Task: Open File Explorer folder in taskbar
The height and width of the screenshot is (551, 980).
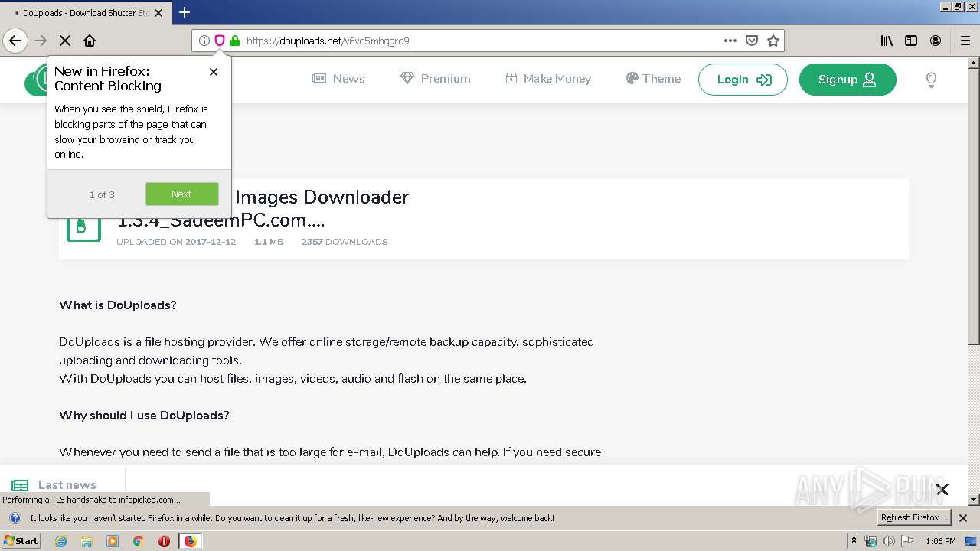Action: click(x=87, y=541)
